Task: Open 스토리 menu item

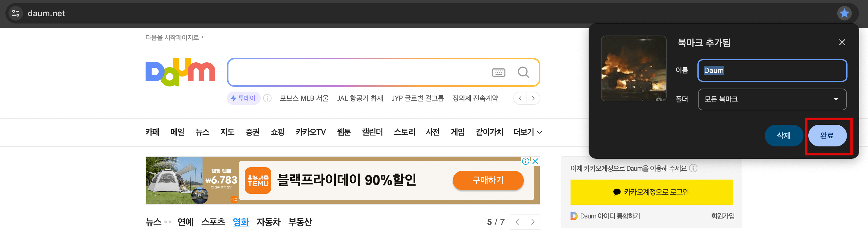Action: 404,132
